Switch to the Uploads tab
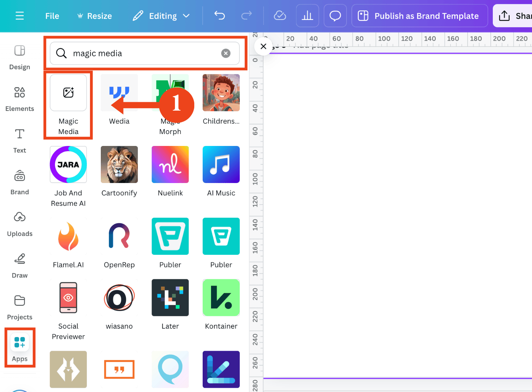Viewport: 532px width, 392px height. point(20,224)
